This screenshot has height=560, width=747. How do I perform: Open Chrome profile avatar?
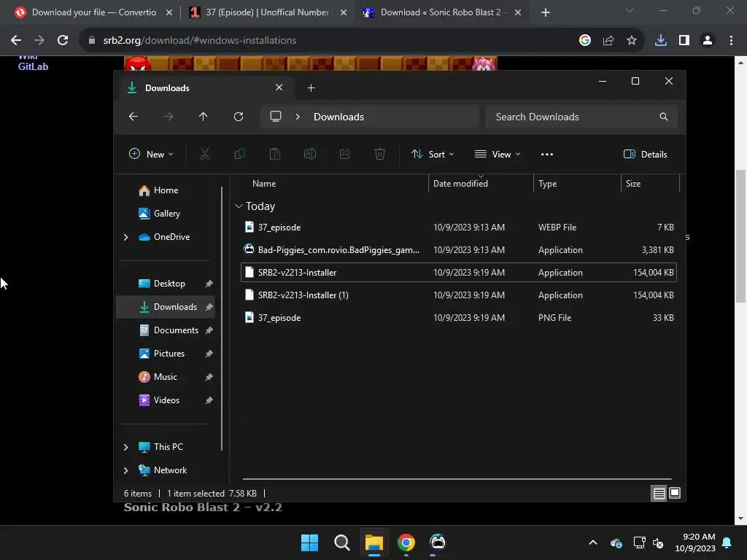tap(708, 41)
